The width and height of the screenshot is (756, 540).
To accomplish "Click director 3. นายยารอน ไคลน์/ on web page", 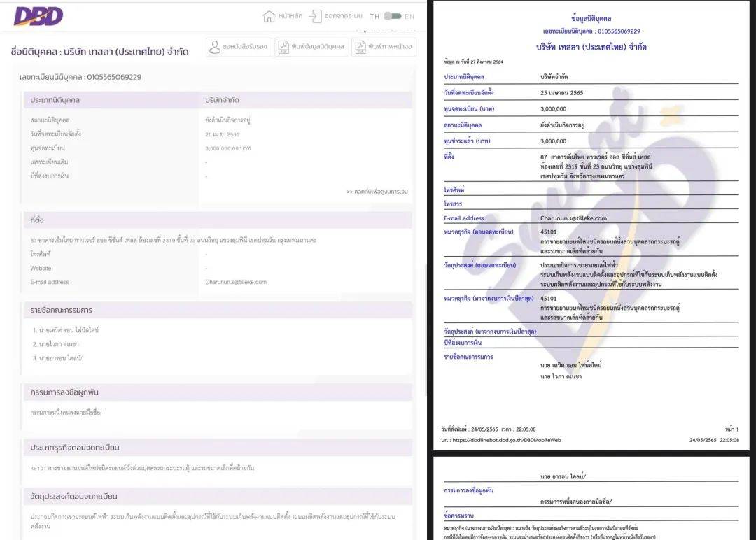I will (57, 358).
